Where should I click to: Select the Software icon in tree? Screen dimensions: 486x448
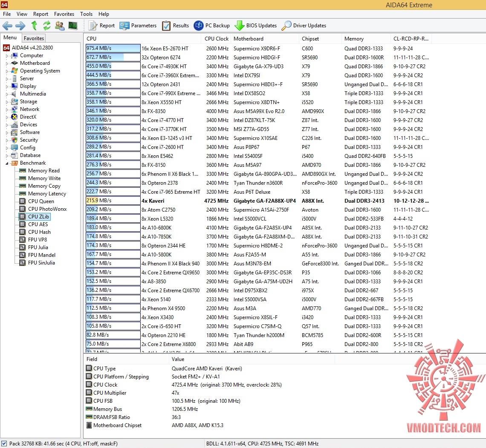click(14, 132)
